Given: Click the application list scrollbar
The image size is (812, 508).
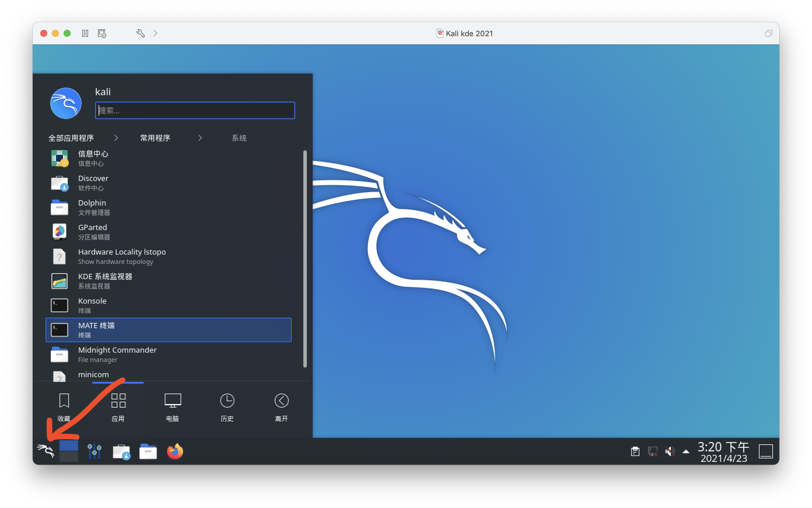Looking at the screenshot, I should [x=305, y=259].
